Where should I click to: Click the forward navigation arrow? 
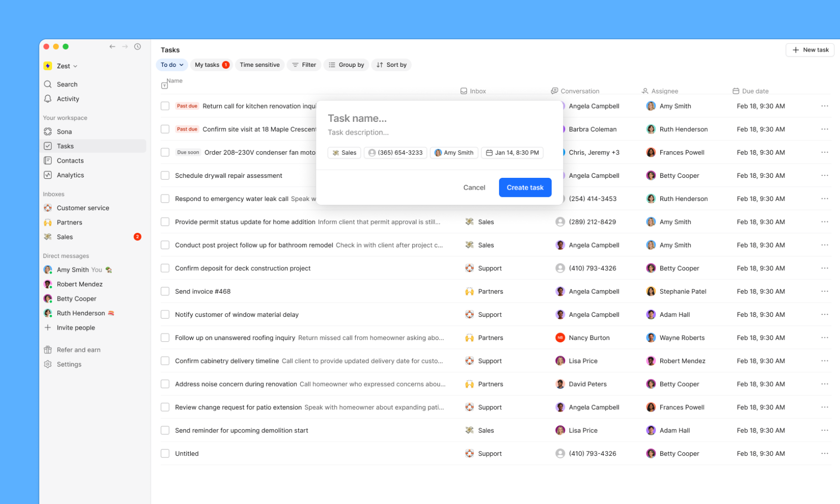click(x=125, y=47)
